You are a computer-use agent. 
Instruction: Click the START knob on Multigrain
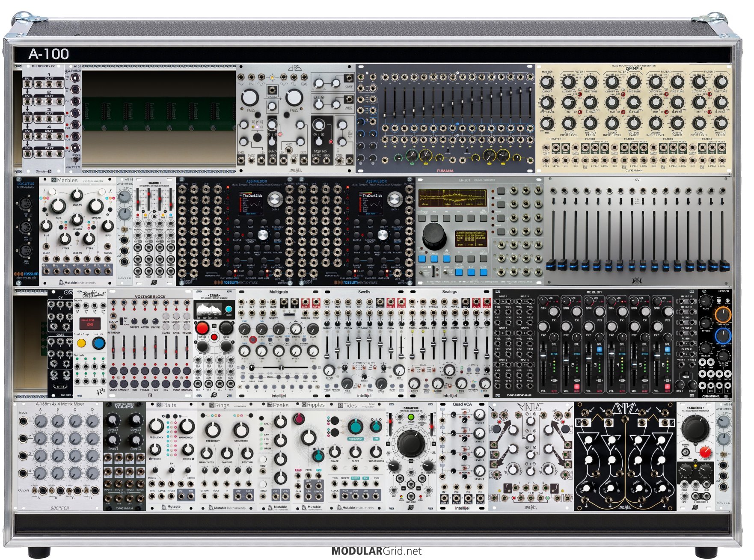(x=244, y=329)
